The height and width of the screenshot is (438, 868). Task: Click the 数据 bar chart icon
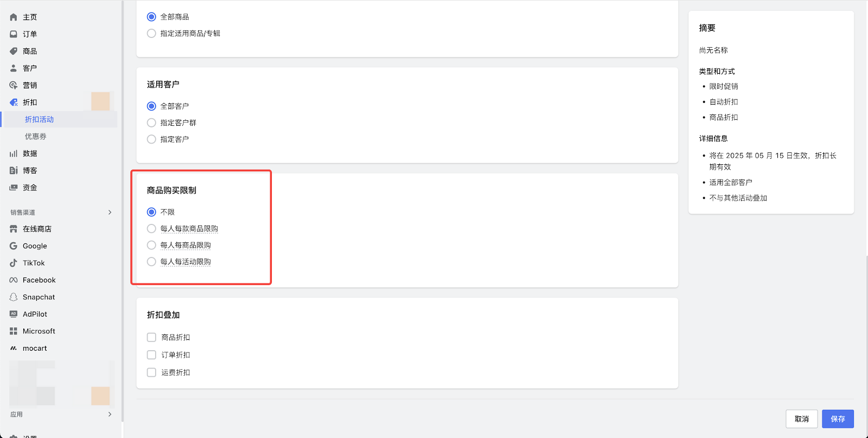click(x=14, y=154)
